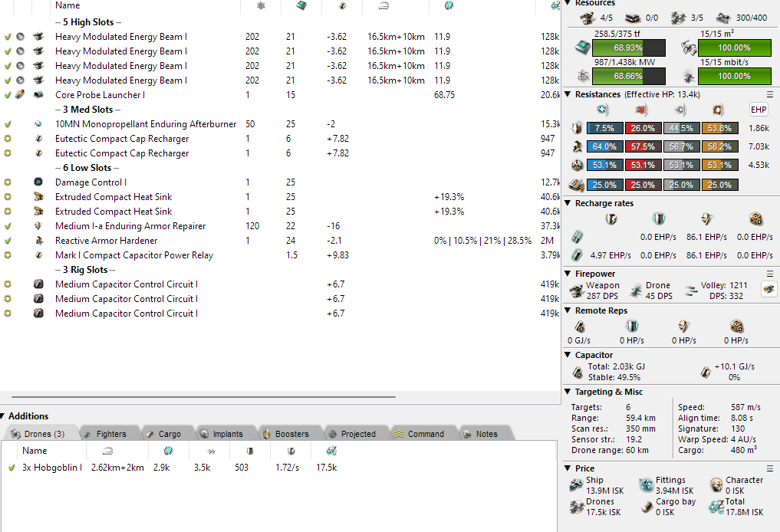This screenshot has height=532, width=780.
Task: Toggle the 3x Hobgoblin I drone active state
Action: [x=11, y=468]
